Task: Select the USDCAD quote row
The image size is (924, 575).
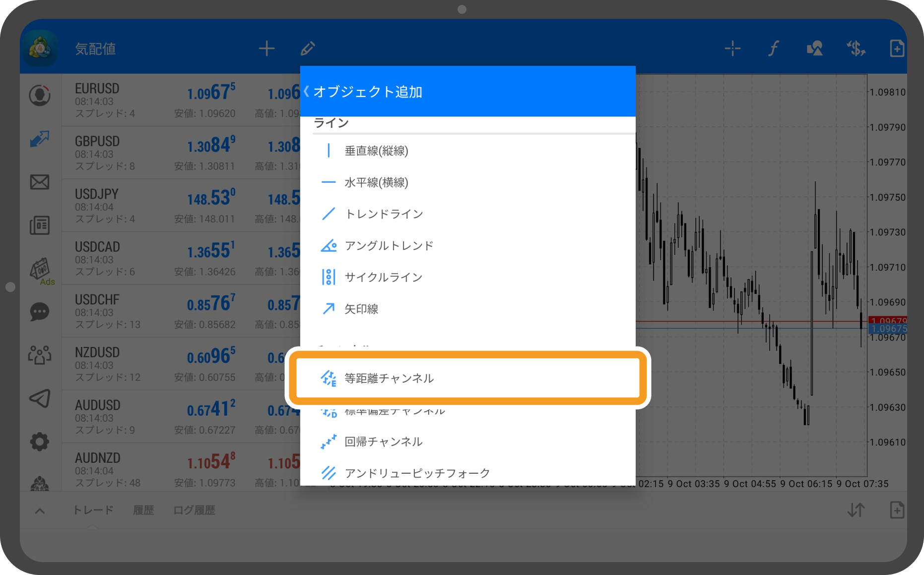Action: (181, 258)
